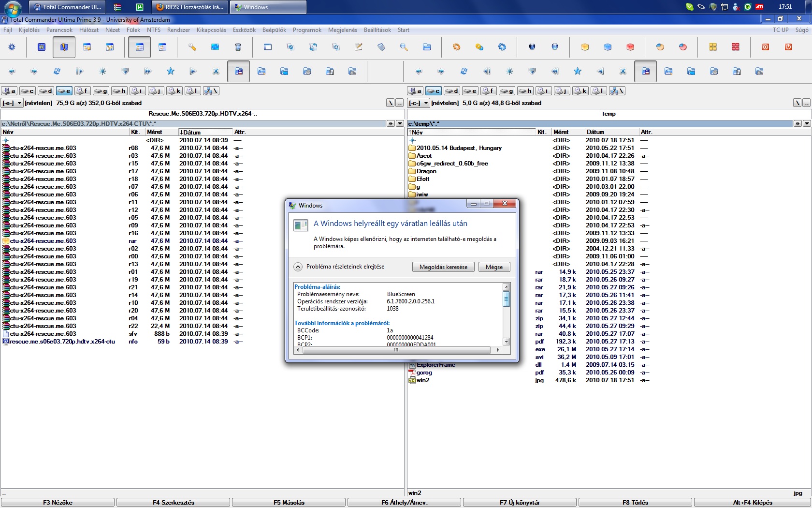Switch the left panel to drive c
Image resolution: width=812 pixels, height=508 pixels.
(x=27, y=91)
